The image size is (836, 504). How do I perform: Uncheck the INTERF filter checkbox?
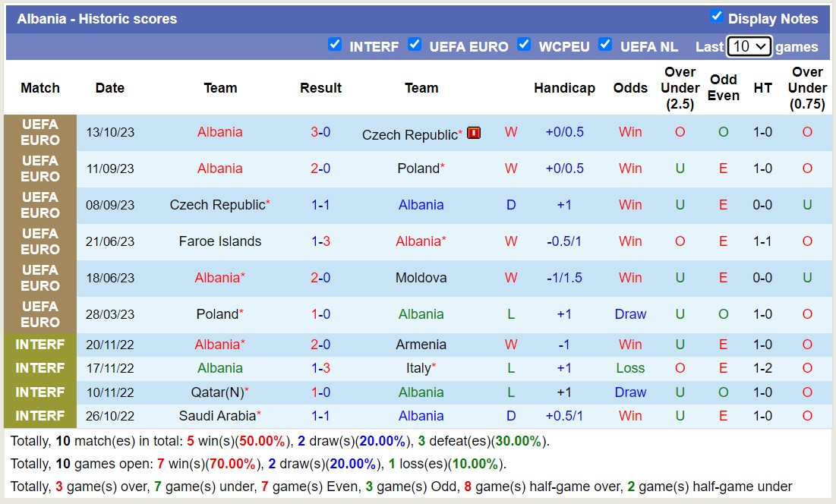335,45
